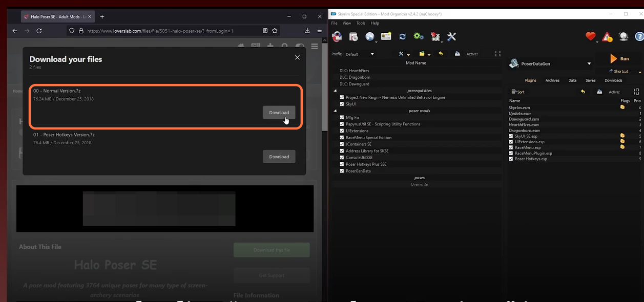Click Install Mod from archive icon in Mod Organizer
644x302 pixels.
click(x=354, y=36)
